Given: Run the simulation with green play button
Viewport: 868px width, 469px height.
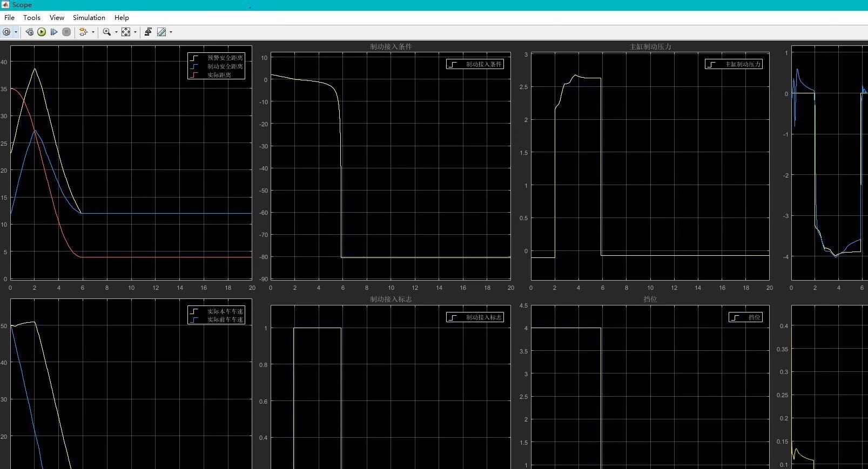Looking at the screenshot, I should tap(42, 32).
